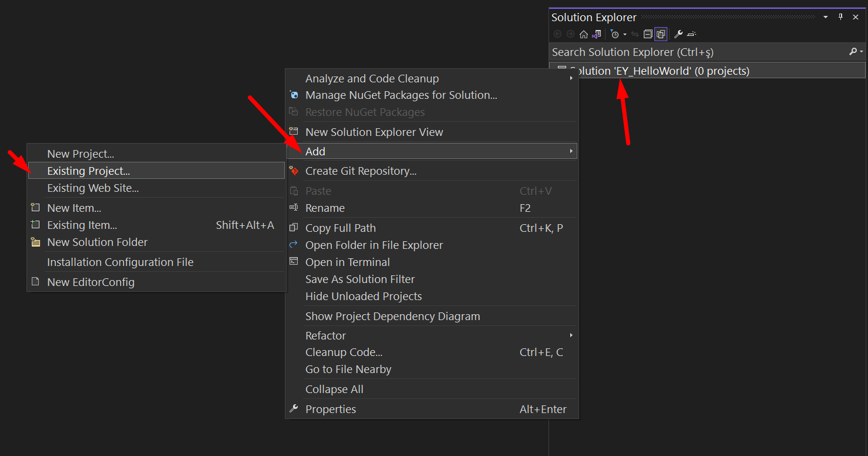Click the New Solution Folder icon

[x=36, y=242]
